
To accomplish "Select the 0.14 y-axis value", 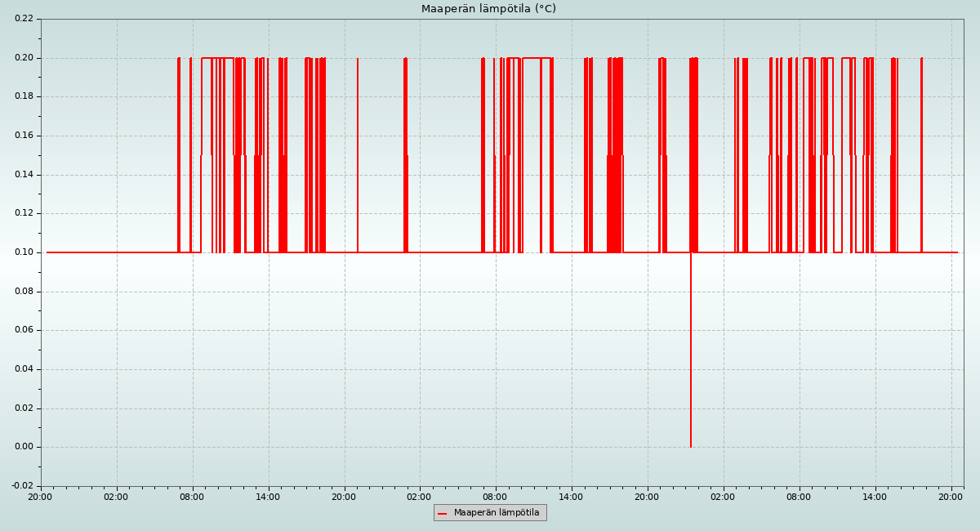I will click(24, 175).
